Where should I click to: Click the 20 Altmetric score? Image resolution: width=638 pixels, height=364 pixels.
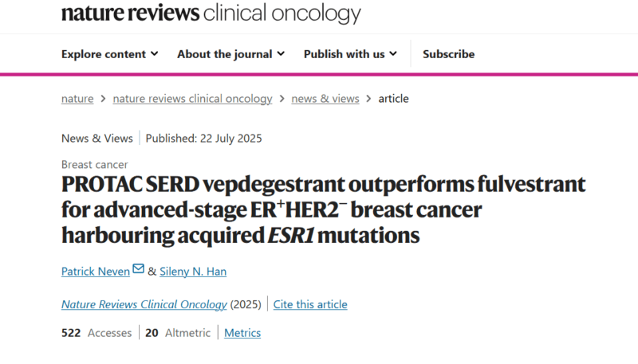pos(178,333)
